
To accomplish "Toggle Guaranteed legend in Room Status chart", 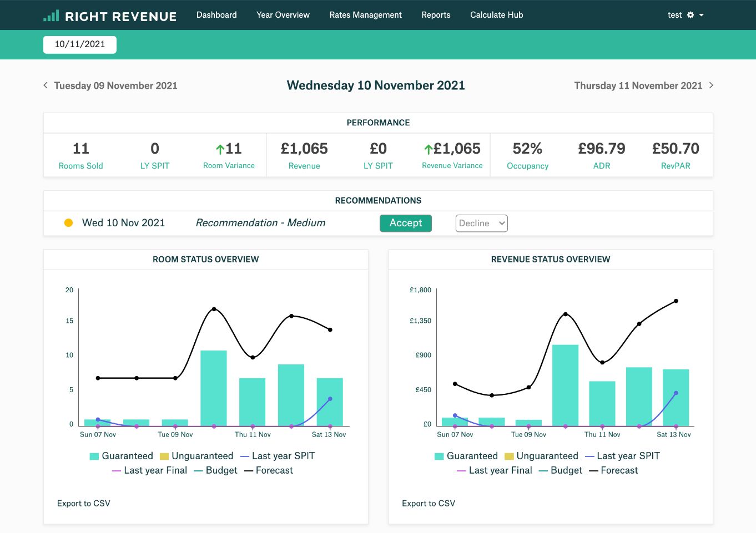I will point(121,456).
